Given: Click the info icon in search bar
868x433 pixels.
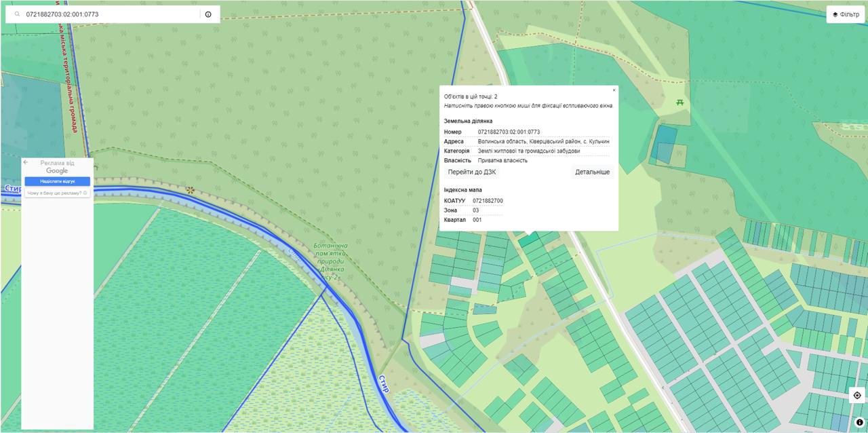Looking at the screenshot, I should point(208,14).
